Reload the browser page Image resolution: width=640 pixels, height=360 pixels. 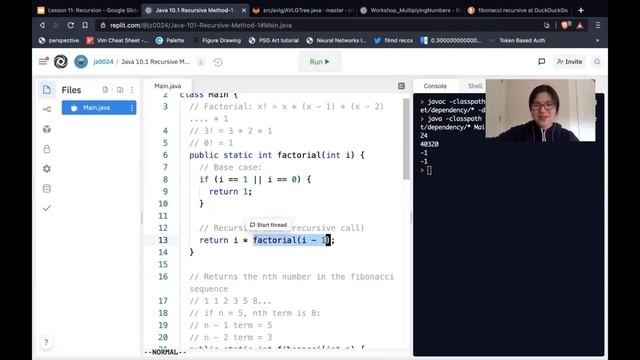(70, 25)
